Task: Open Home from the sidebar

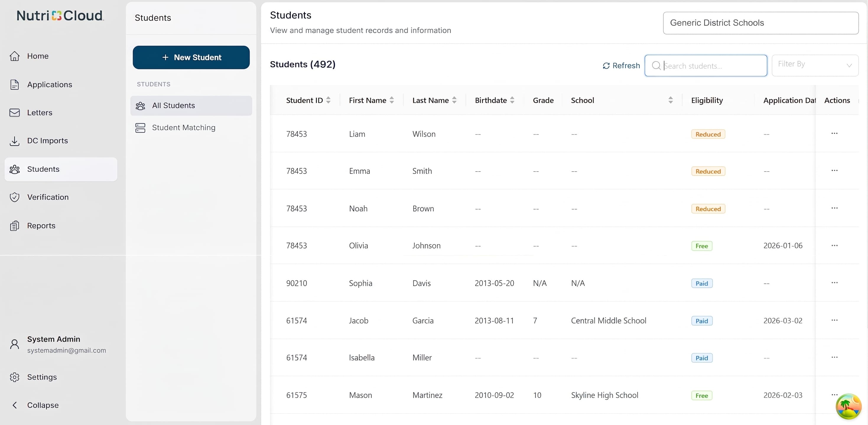Action: pyautogui.click(x=38, y=56)
